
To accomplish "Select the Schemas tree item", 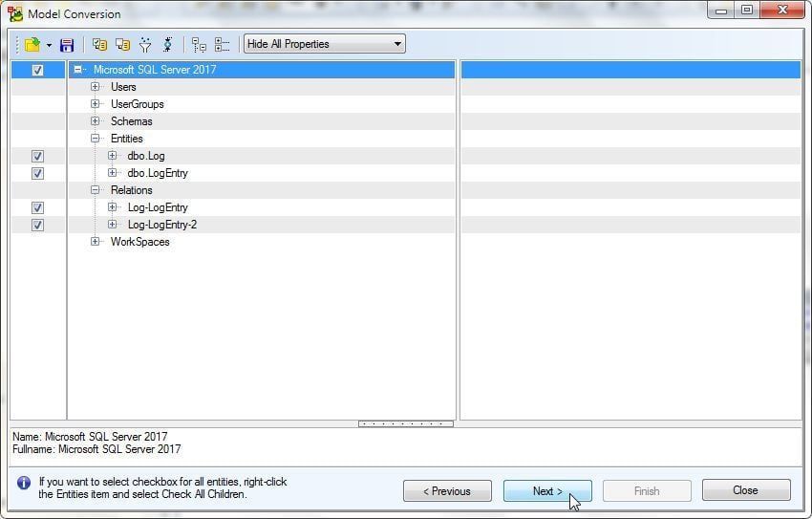I will click(x=132, y=121).
